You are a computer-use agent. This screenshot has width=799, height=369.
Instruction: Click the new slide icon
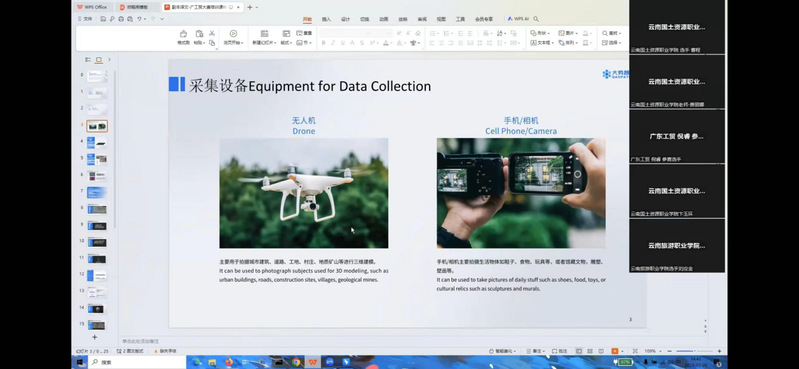[264, 34]
